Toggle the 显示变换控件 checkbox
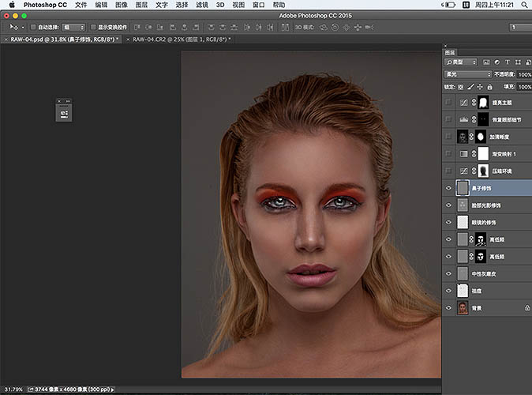Viewport: 532px width, 395px height. 94,27
